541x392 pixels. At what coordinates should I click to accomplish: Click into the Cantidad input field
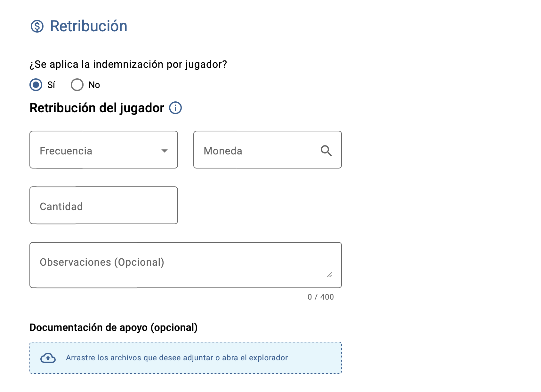104,205
